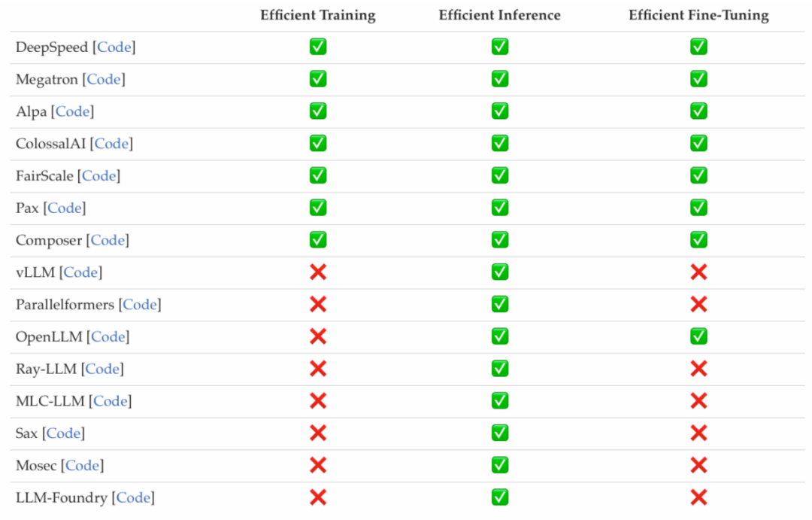
Task: Click the MLC-LLM row name
Action: tap(50, 401)
